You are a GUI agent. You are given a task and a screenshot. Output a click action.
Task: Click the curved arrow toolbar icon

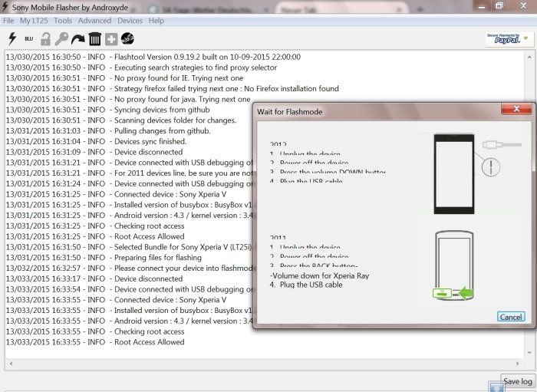pos(78,39)
